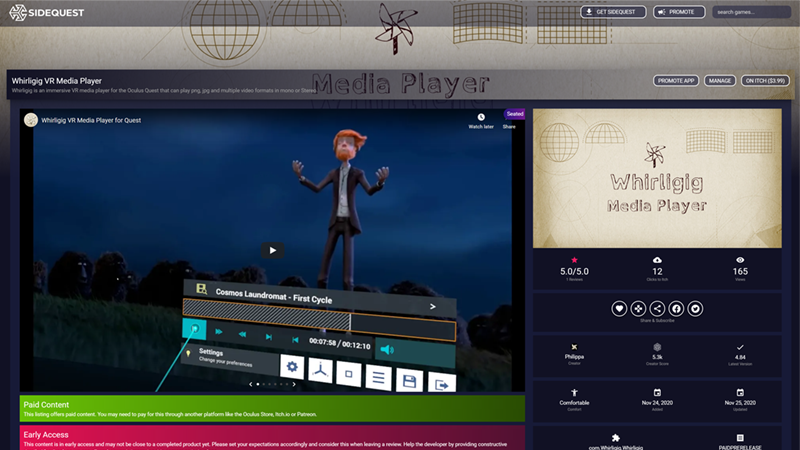Open creator Philippa's profile

pyautogui.click(x=574, y=357)
